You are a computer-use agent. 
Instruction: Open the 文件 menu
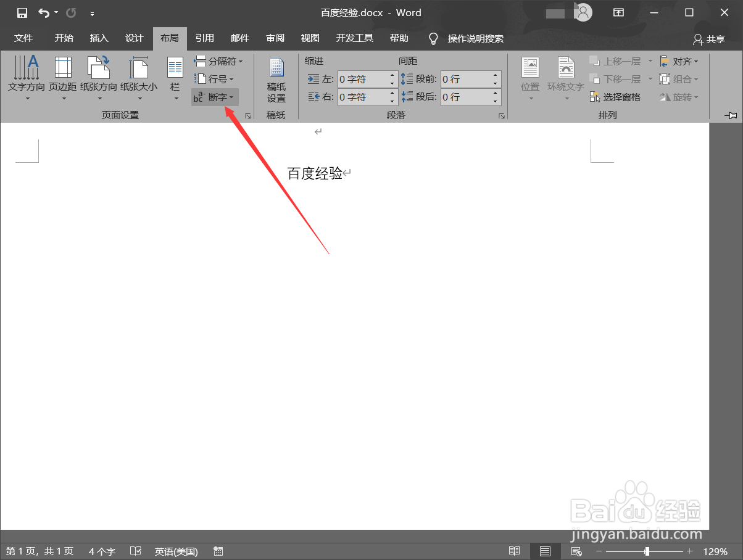click(x=23, y=38)
